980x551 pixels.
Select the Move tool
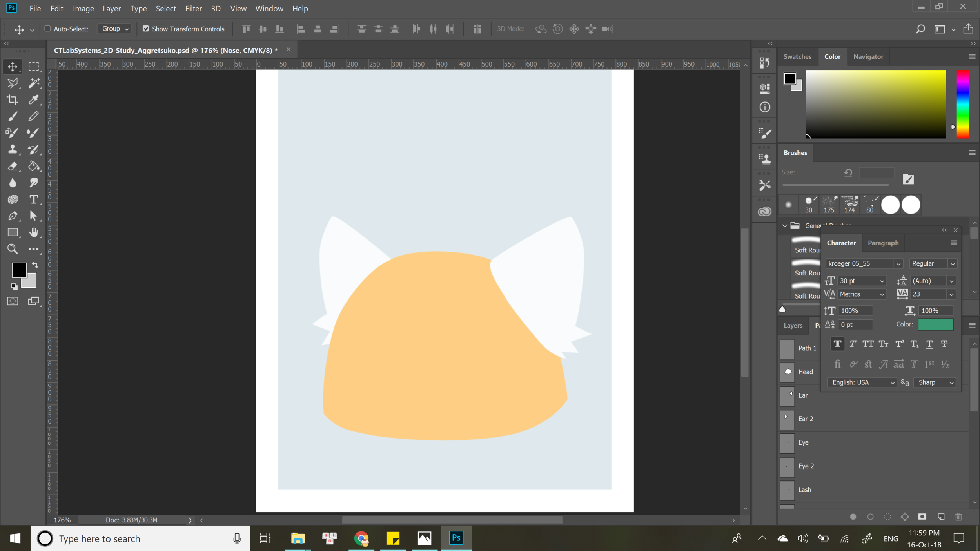point(13,67)
